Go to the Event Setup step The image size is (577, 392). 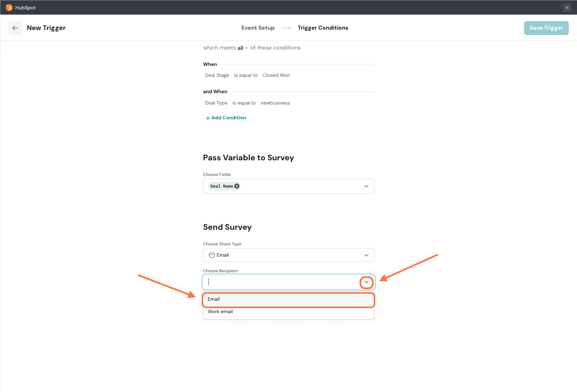point(257,28)
